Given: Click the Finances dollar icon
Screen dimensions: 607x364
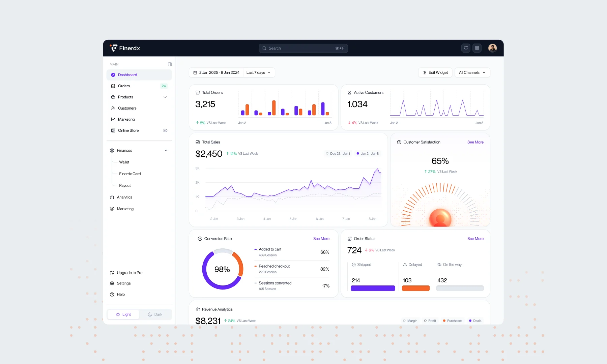Looking at the screenshot, I should [x=112, y=151].
